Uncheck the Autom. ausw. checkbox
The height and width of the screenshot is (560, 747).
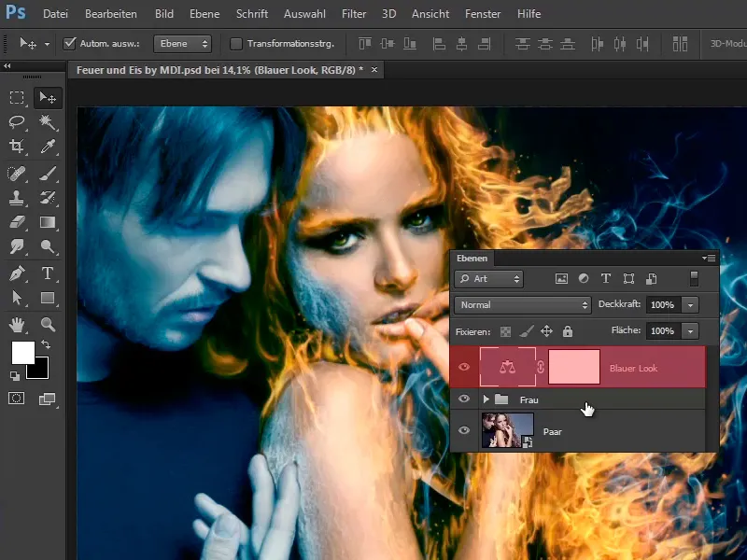71,43
